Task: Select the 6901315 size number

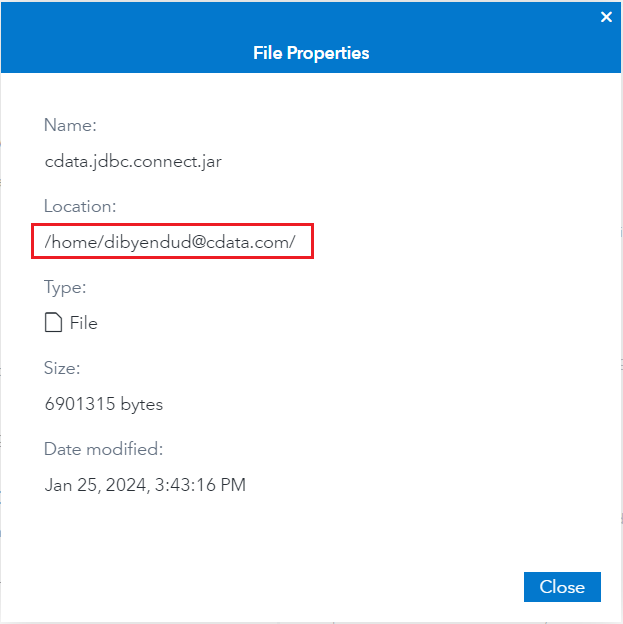Action: click(x=80, y=404)
